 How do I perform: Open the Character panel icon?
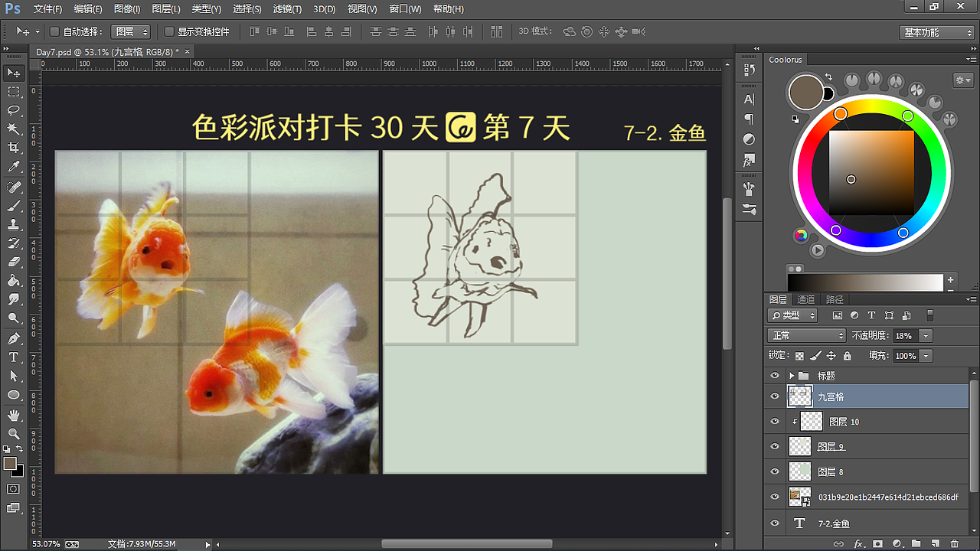749,99
